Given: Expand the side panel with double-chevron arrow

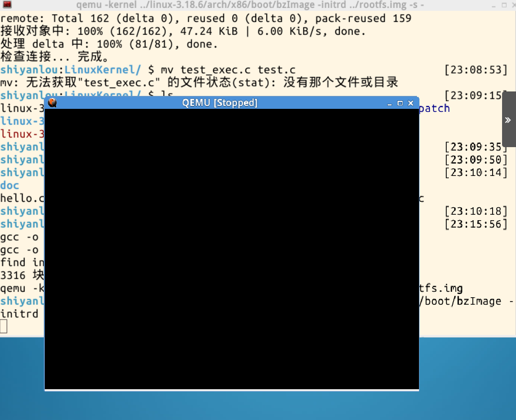Looking at the screenshot, I should coord(508,120).
